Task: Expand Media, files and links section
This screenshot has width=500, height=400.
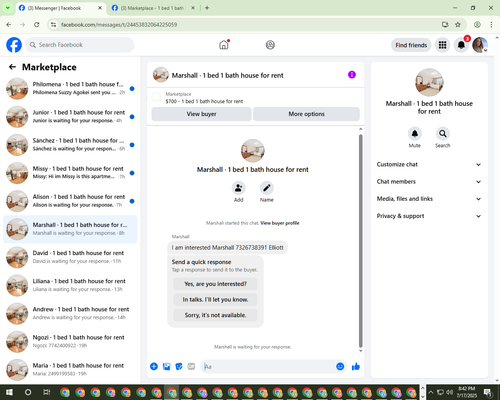Action: point(429,199)
